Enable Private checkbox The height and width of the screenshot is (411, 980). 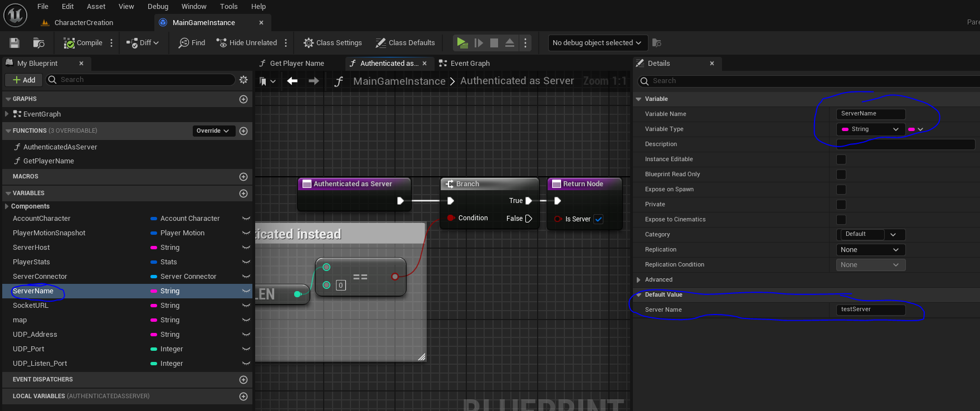(841, 205)
